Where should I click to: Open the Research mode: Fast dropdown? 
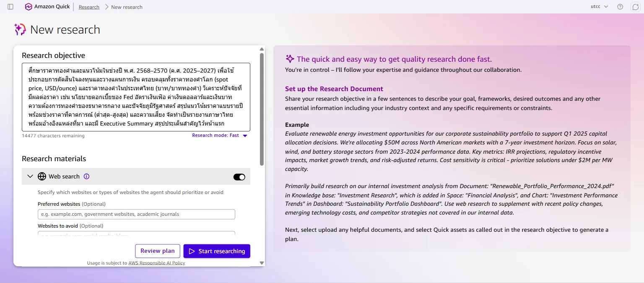220,136
